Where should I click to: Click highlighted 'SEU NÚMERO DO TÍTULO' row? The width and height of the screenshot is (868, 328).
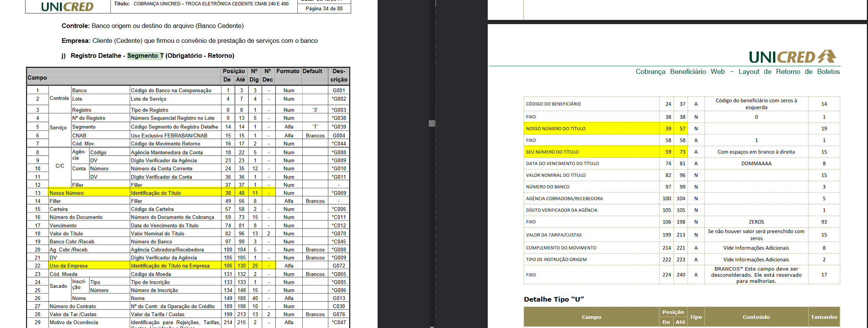coord(606,152)
